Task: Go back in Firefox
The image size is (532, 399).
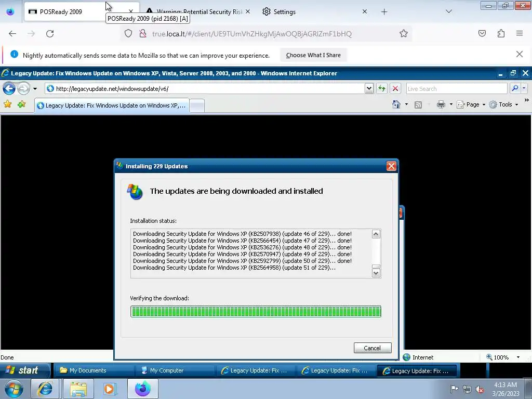Action: pos(12,34)
